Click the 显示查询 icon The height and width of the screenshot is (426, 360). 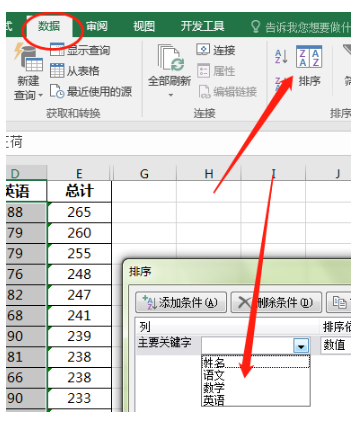point(57,50)
